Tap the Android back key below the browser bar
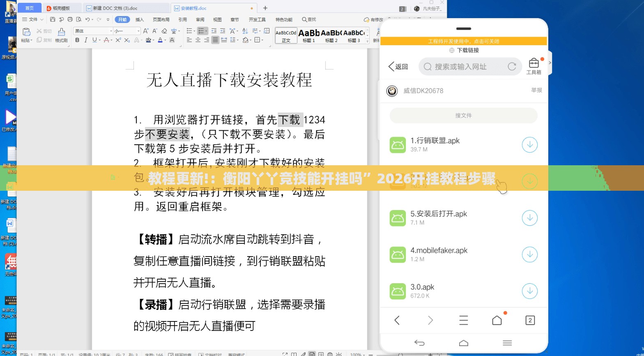 point(419,343)
